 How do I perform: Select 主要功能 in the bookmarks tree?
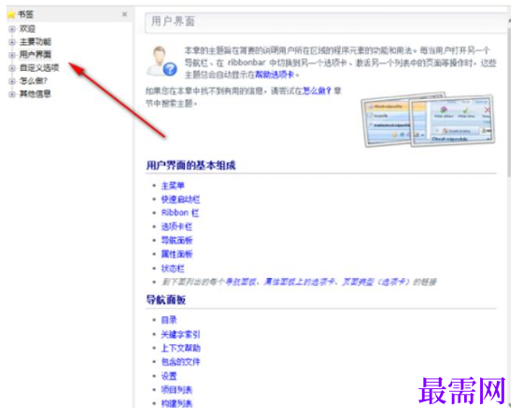pyautogui.click(x=35, y=42)
